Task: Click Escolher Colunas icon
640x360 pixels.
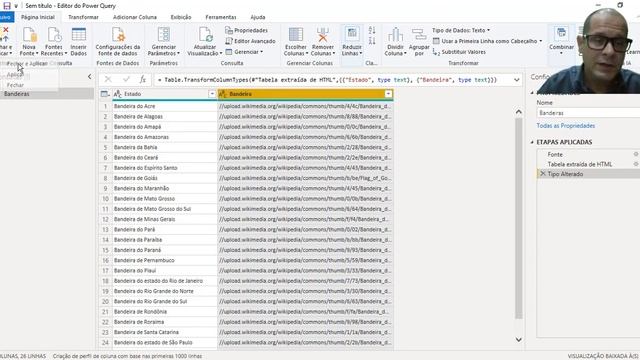Action: pyautogui.click(x=296, y=35)
